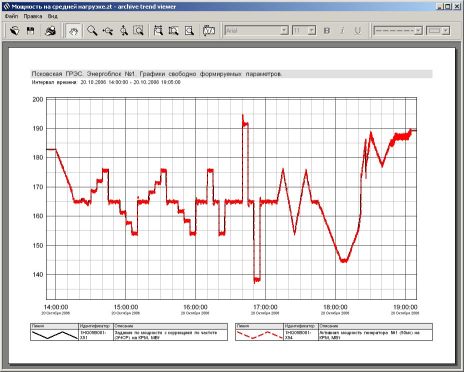464x372 pixels.
Task: Toggle bold formatting button
Action: pyautogui.click(x=327, y=31)
